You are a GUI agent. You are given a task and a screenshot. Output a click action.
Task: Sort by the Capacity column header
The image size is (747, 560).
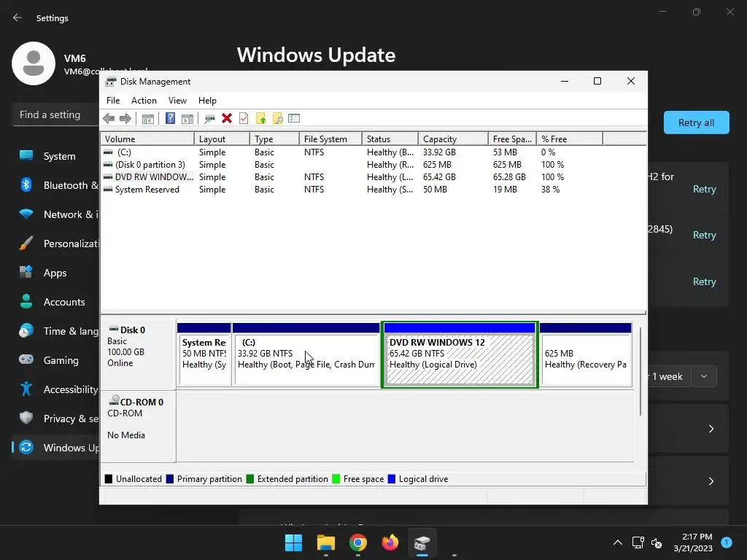tap(453, 139)
